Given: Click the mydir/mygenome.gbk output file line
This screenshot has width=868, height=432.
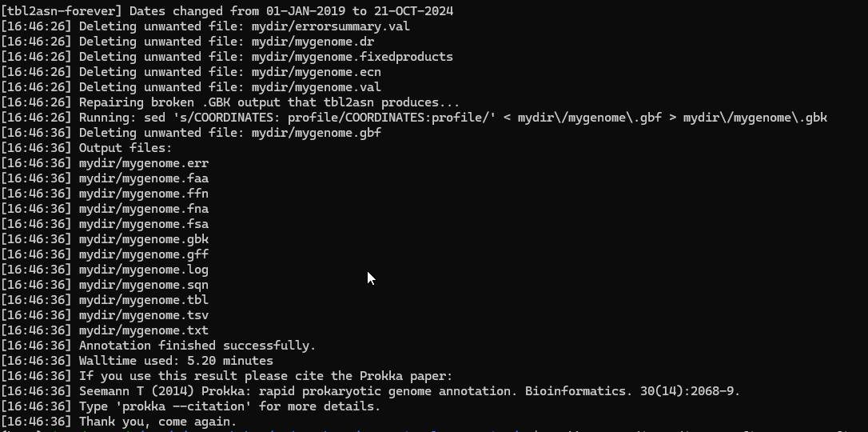Looking at the screenshot, I should pos(144,239).
